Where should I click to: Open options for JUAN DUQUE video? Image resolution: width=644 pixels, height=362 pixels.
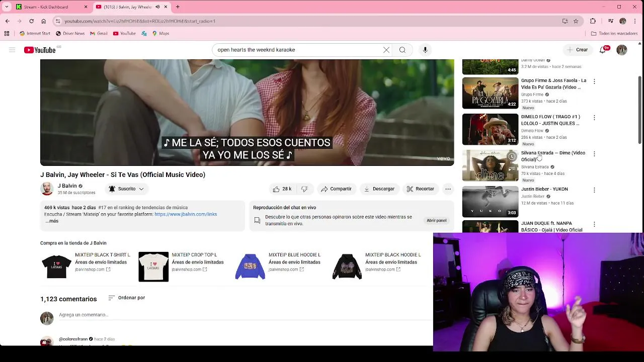tap(594, 224)
